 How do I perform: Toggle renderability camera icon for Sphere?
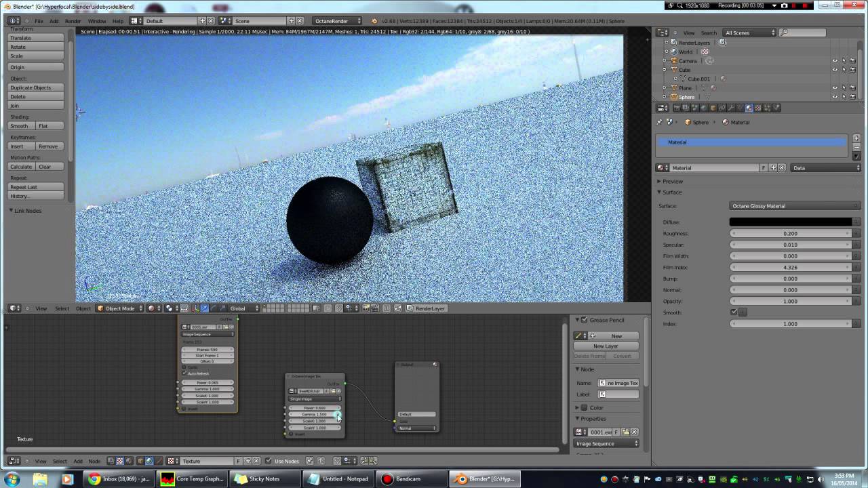[x=852, y=97]
